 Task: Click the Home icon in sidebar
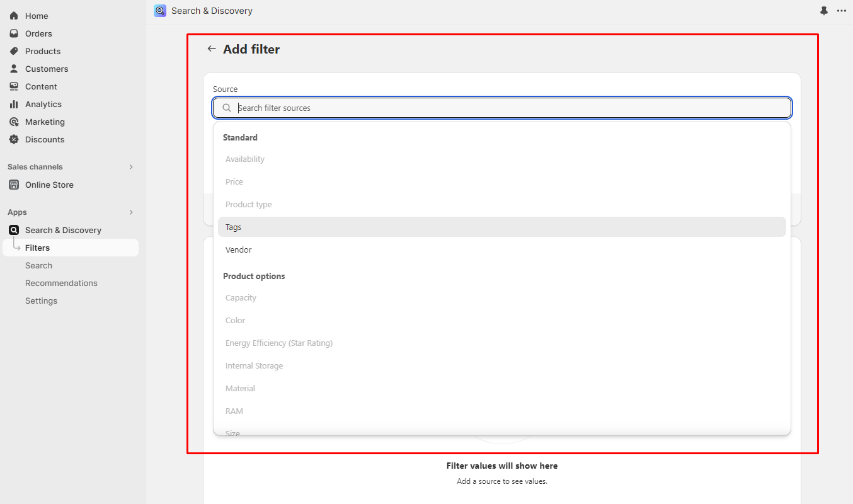tap(14, 16)
